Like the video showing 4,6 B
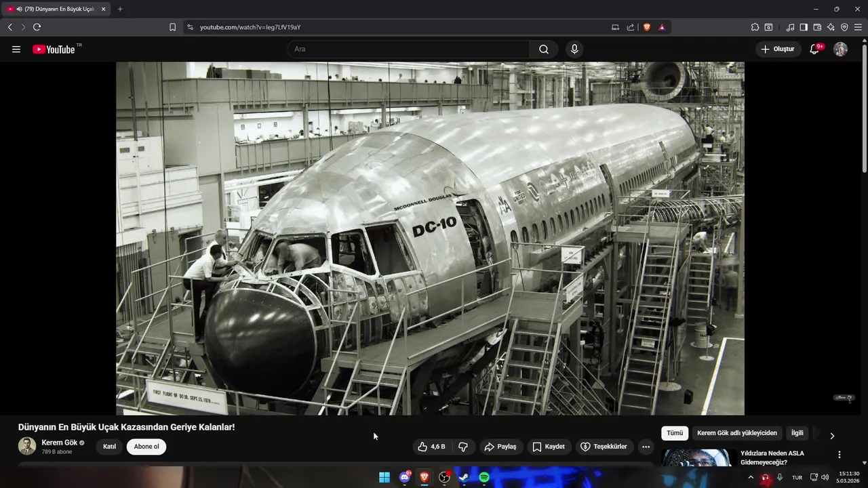The height and width of the screenshot is (488, 868). (x=431, y=447)
